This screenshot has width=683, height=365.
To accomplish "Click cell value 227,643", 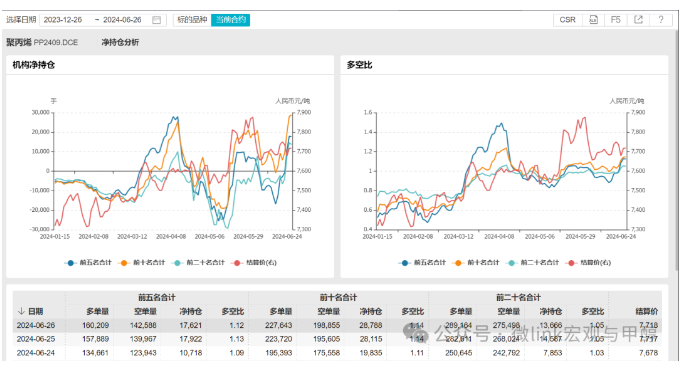I will [x=279, y=325].
